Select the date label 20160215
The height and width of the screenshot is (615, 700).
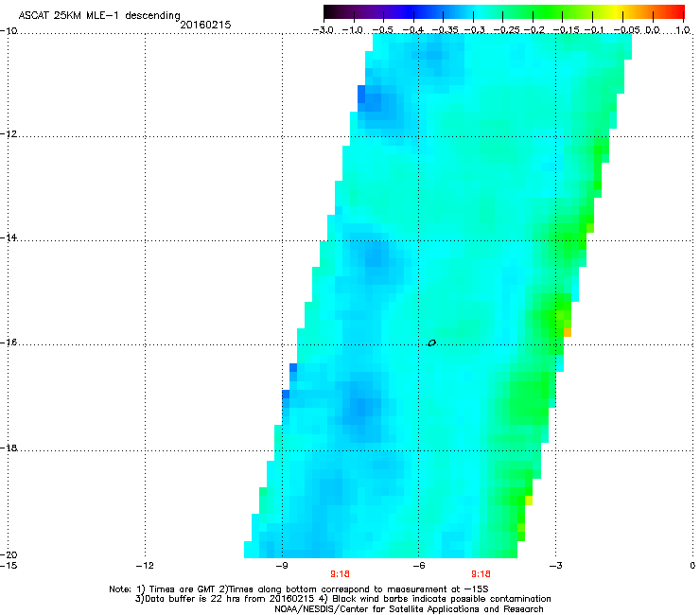pos(205,25)
